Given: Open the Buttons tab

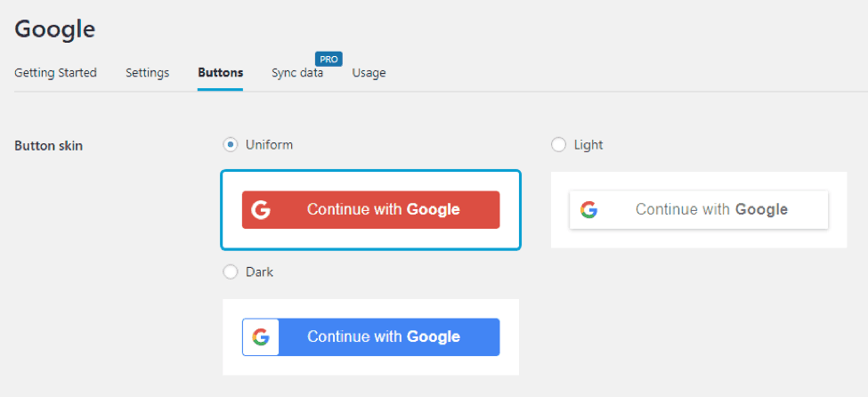Looking at the screenshot, I should click(220, 72).
